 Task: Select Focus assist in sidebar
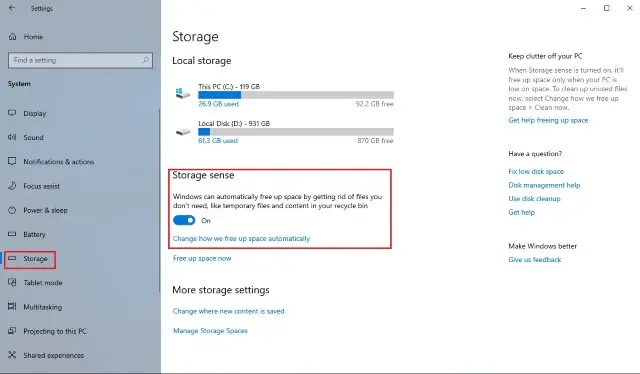pos(41,186)
